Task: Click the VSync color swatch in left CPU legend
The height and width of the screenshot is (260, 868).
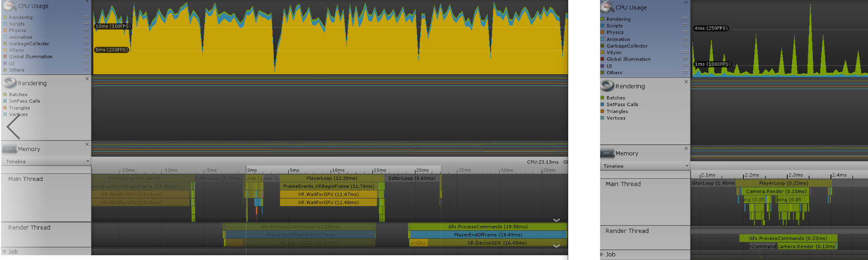Action: 5,50
